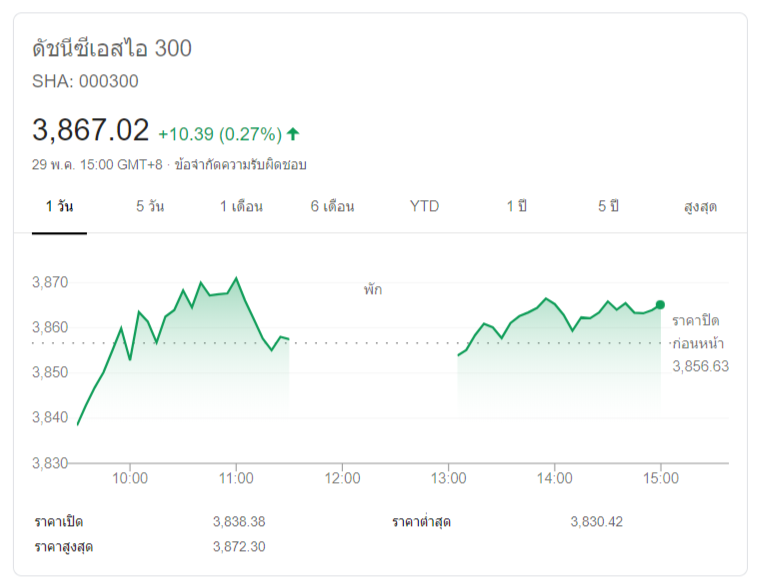Select the สูงสุด maximum range tab

[700, 207]
